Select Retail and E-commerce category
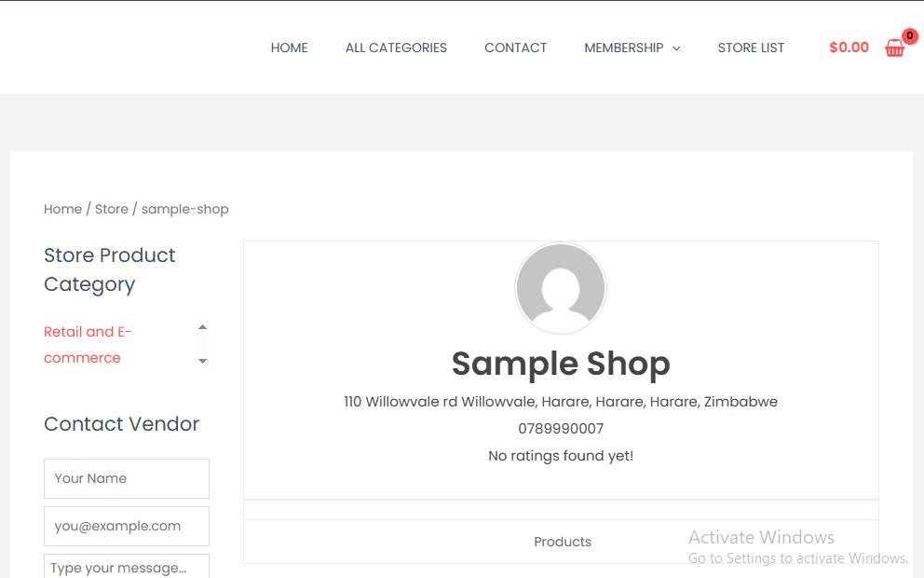The width and height of the screenshot is (924, 578). click(88, 345)
